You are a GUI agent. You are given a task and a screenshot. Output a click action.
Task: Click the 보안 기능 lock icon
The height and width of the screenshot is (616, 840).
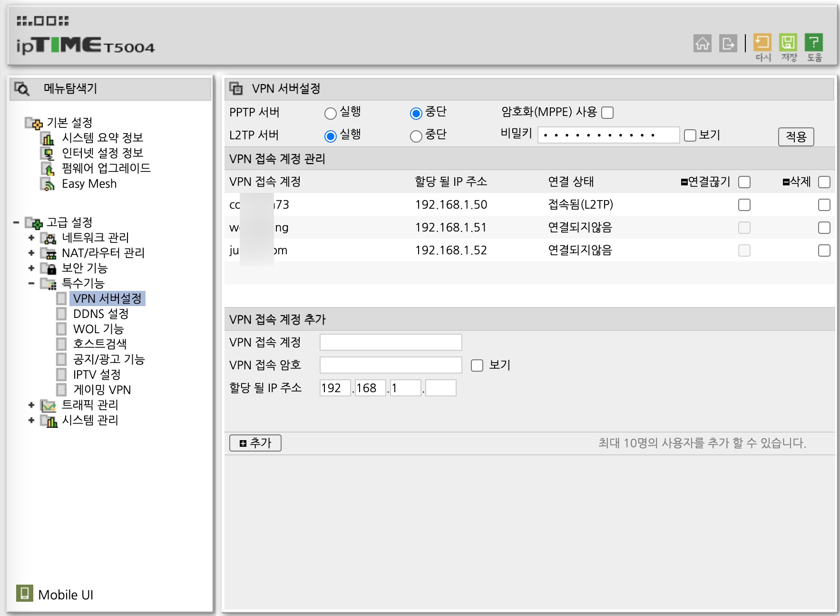(49, 268)
